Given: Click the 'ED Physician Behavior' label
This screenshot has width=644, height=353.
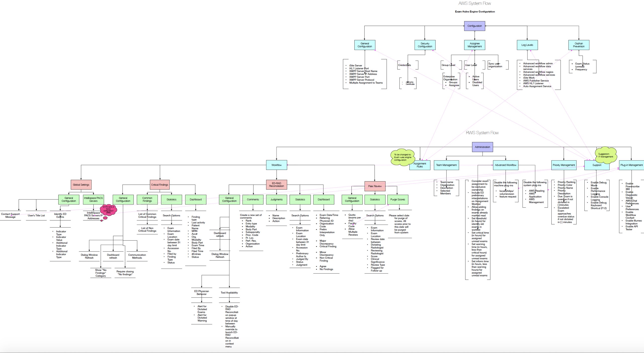Looking at the screenshot, I should click(202, 293).
